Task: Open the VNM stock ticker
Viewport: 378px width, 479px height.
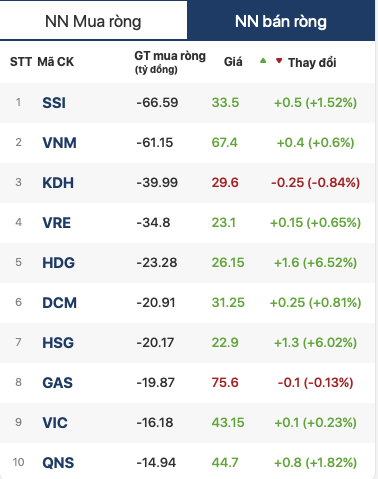Action: coord(59,143)
